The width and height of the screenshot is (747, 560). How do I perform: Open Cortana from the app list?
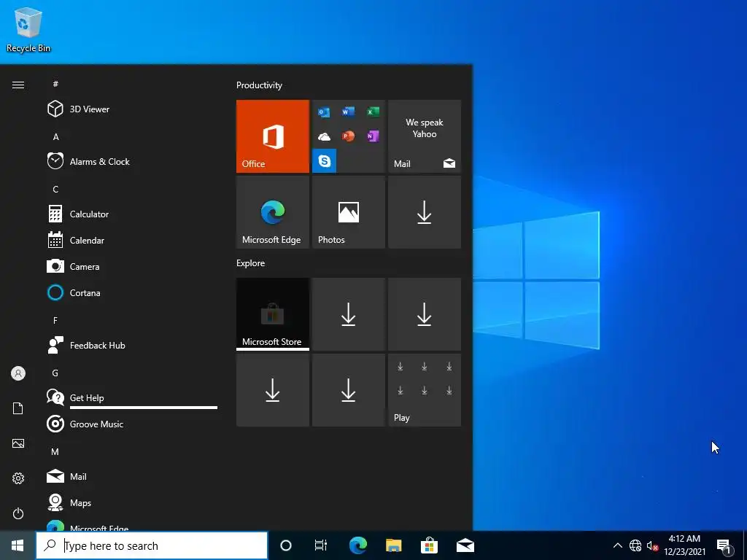tap(132, 292)
